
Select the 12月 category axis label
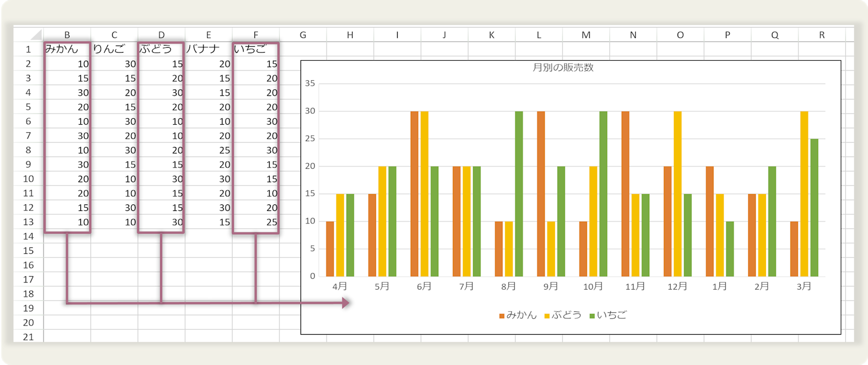tap(678, 286)
